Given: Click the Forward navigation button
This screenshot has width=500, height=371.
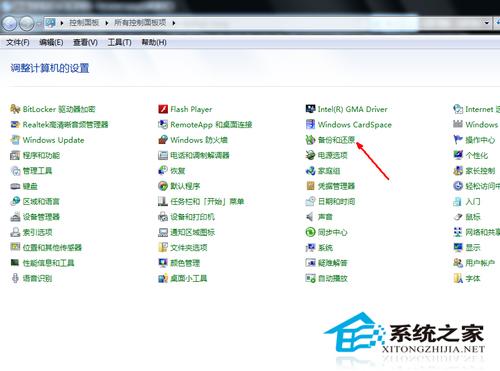Looking at the screenshot, I should point(27,23).
